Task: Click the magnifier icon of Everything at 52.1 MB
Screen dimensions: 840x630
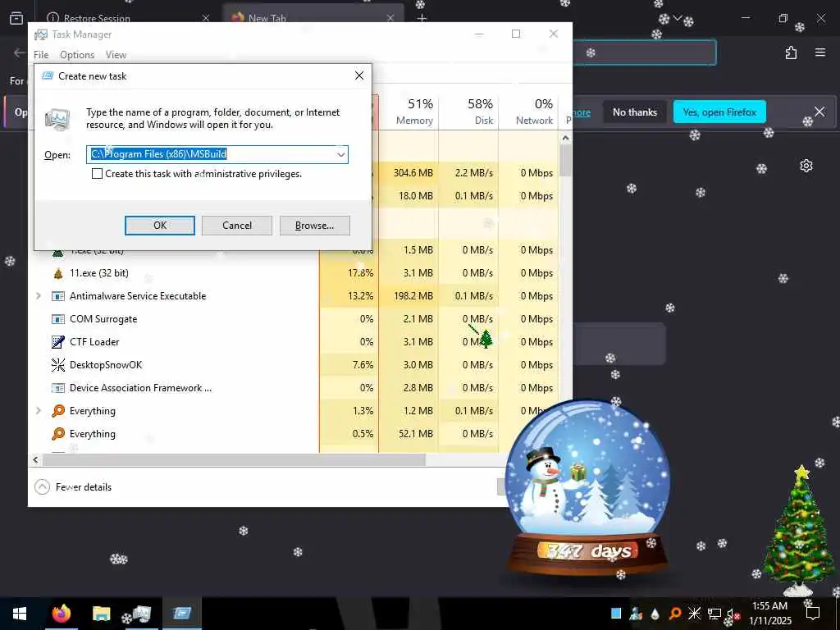Action: [x=58, y=433]
